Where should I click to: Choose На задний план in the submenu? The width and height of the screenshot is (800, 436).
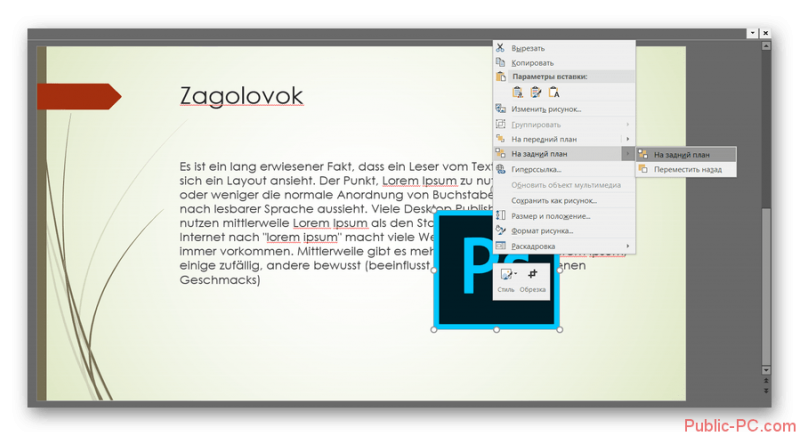coord(686,155)
